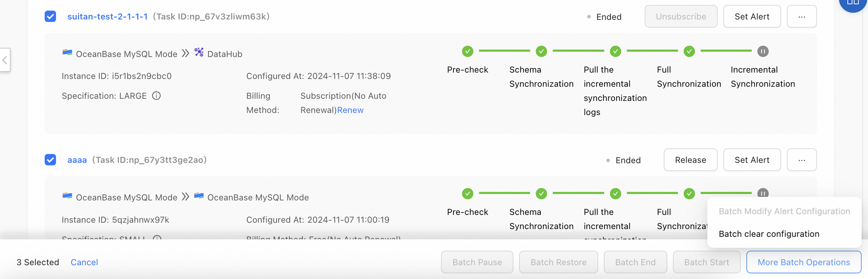Viewport: 868px width, 279px height.
Task: Click the Schema Synchronization checkmark of first task
Action: coord(541,51)
